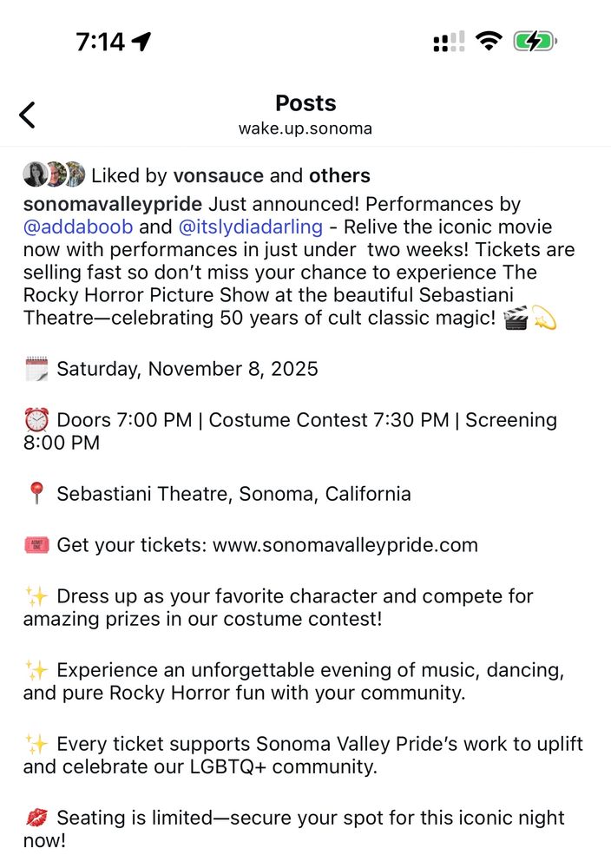Image resolution: width=611 pixels, height=868 pixels.
Task: Tap the wake.up.sonoma account subtitle
Action: (305, 128)
